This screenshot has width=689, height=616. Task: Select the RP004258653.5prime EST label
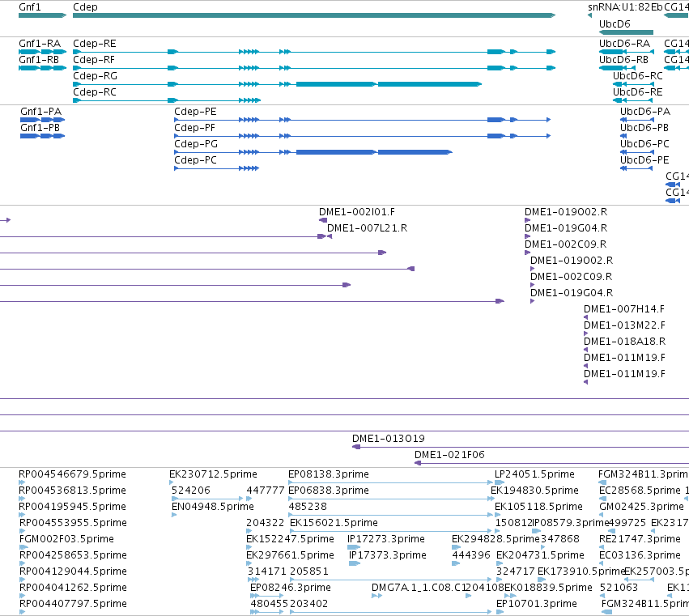point(73,556)
